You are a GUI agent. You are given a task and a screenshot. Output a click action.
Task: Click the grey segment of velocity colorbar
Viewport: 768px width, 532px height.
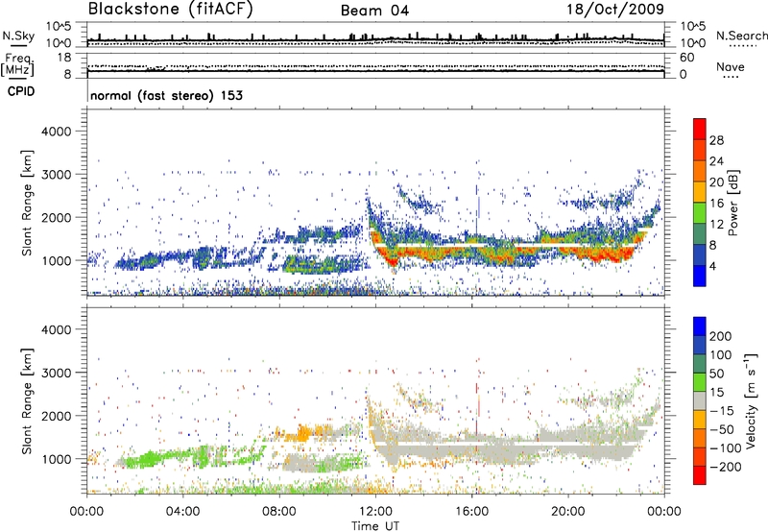point(700,400)
